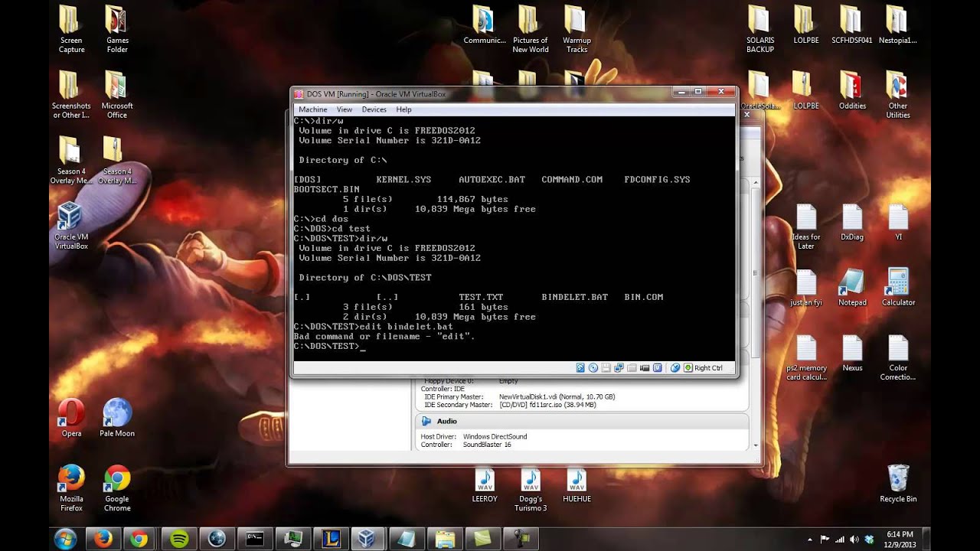
Task: Click the fd11src.iso IDE Secondary Master entry
Action: click(x=547, y=405)
